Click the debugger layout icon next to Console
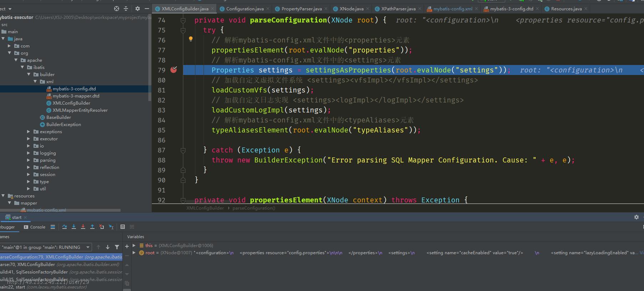The width and height of the screenshot is (644, 291). (x=53, y=227)
